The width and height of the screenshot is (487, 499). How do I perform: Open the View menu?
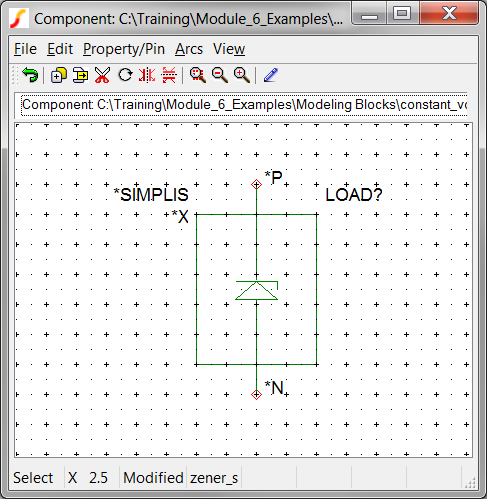(x=229, y=49)
